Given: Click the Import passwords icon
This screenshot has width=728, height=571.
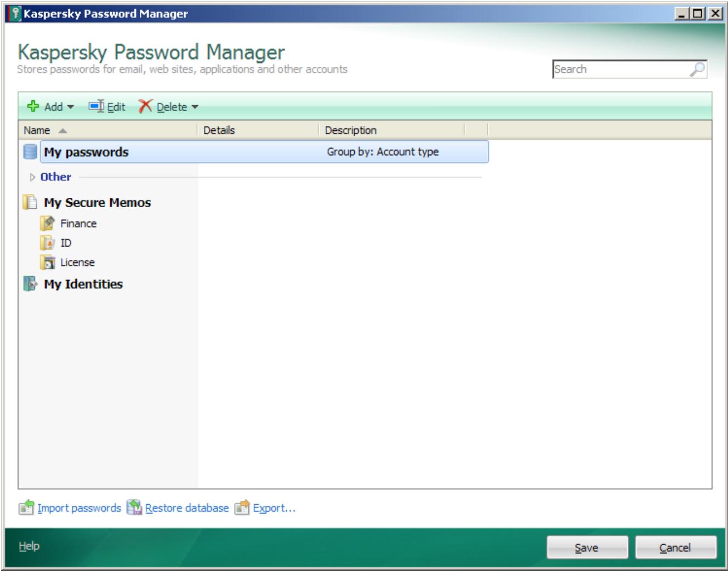Looking at the screenshot, I should click(x=26, y=507).
